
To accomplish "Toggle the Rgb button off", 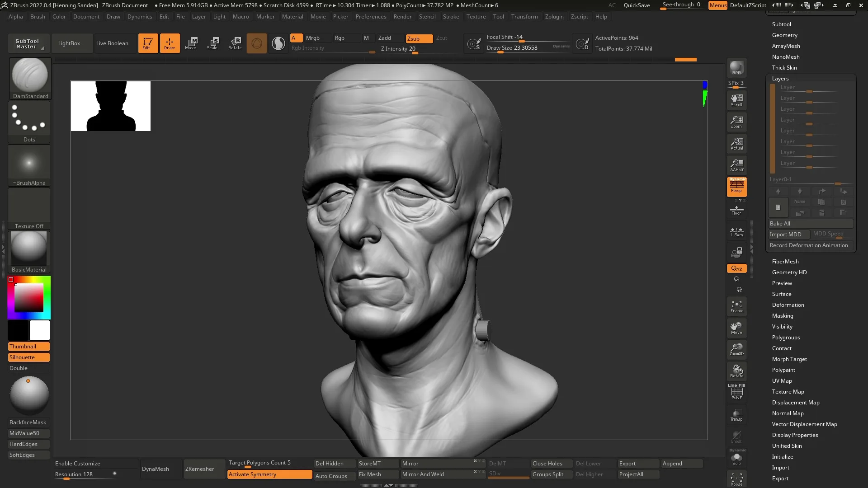I will pyautogui.click(x=340, y=38).
